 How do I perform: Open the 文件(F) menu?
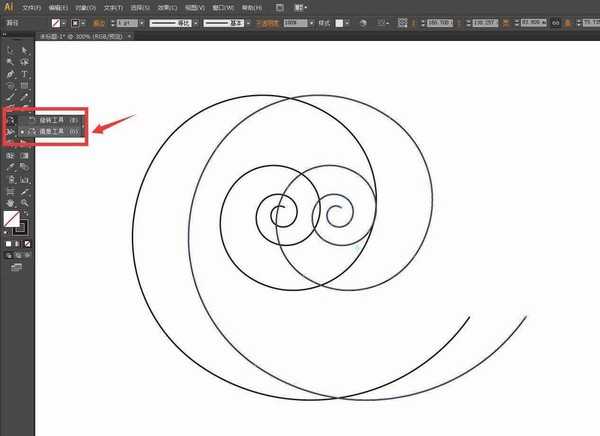pos(32,7)
